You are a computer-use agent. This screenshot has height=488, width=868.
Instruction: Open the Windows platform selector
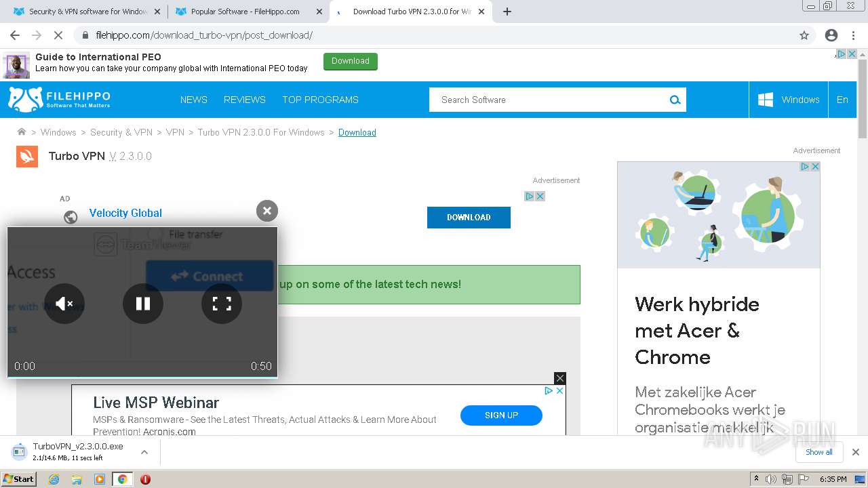pos(789,100)
